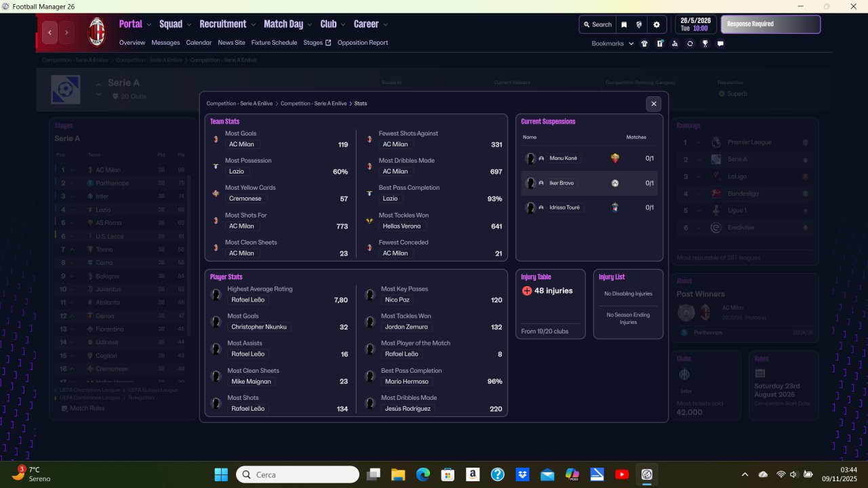Click the red plus injury icon
This screenshot has height=488, width=868.
pos(527,291)
